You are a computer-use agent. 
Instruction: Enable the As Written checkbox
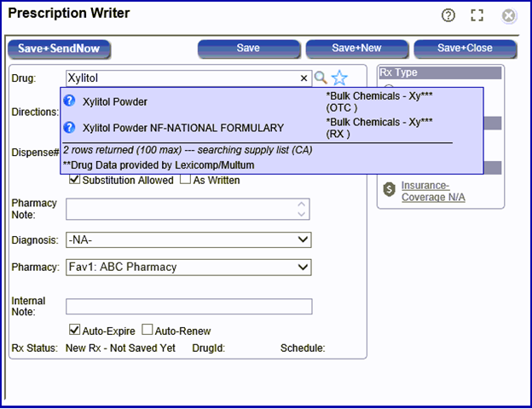tap(185, 180)
